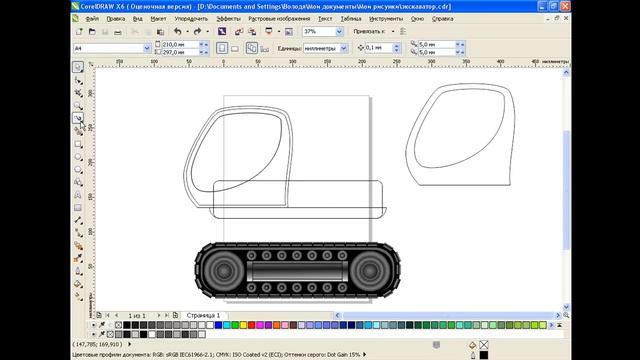Expand the cursor coordinates status arrow

pyautogui.click(x=130, y=344)
